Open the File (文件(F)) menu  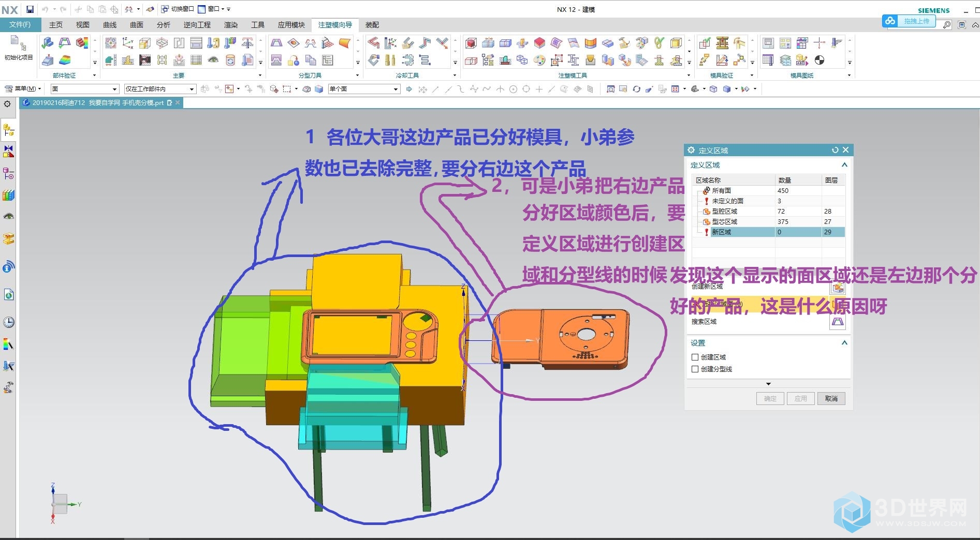(20, 25)
